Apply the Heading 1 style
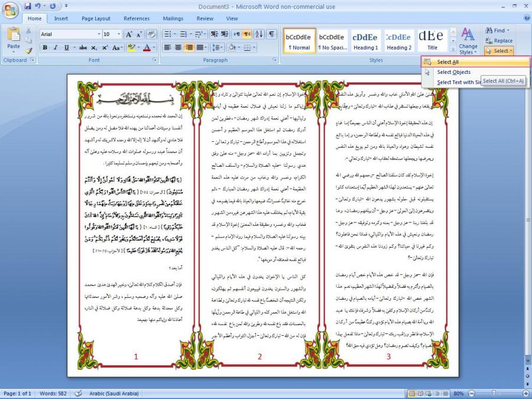Screen dimensions: 532x399 click(x=365, y=40)
